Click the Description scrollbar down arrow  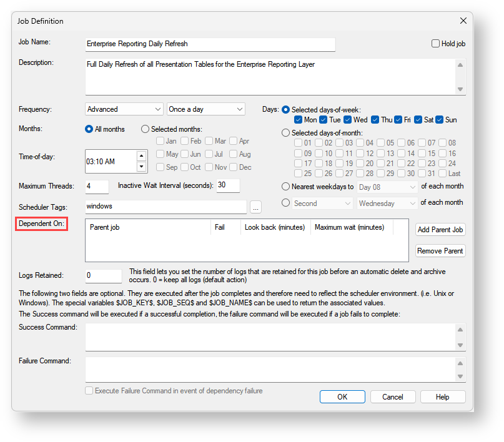(x=460, y=89)
